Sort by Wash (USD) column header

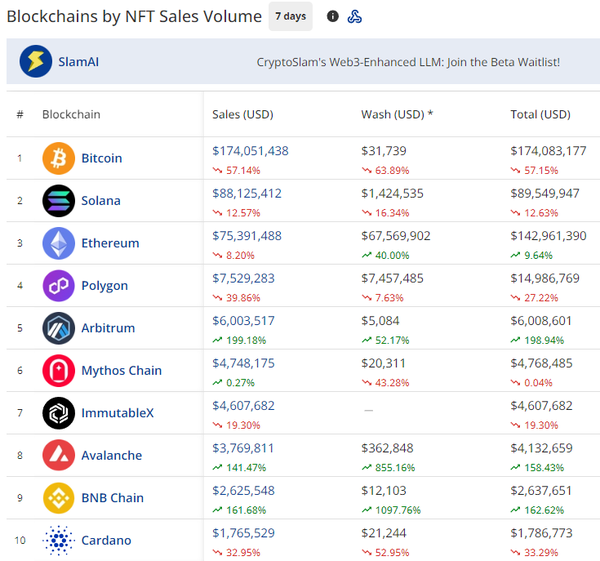click(396, 114)
